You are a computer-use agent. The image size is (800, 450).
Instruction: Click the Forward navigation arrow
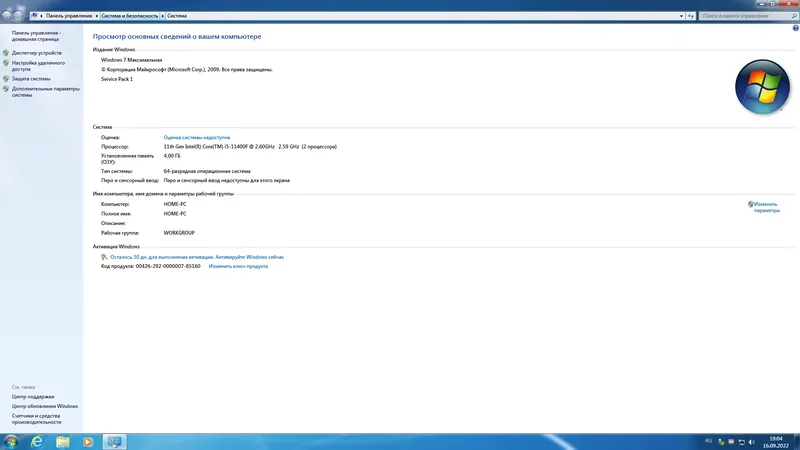pyautogui.click(x=18, y=16)
